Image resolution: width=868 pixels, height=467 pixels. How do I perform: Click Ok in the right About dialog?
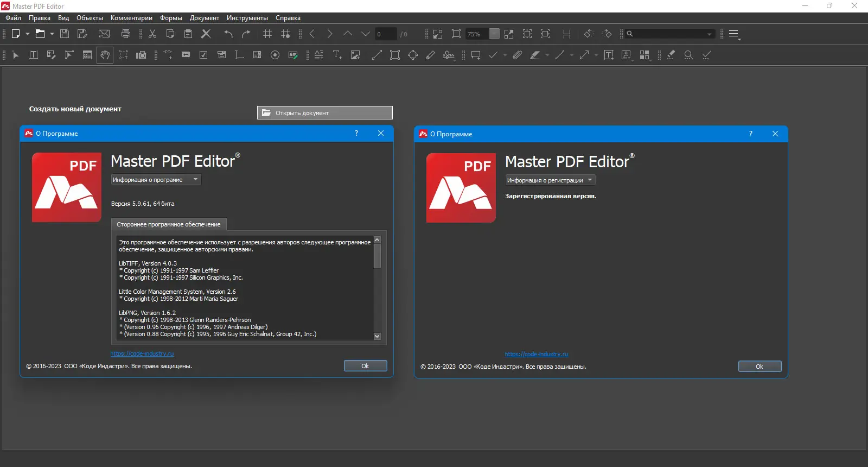(759, 367)
